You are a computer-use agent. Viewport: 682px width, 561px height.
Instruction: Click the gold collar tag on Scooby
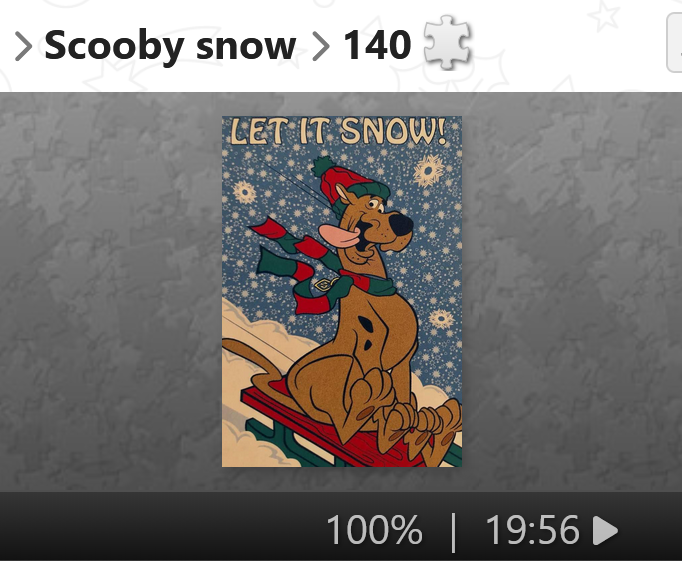(324, 285)
